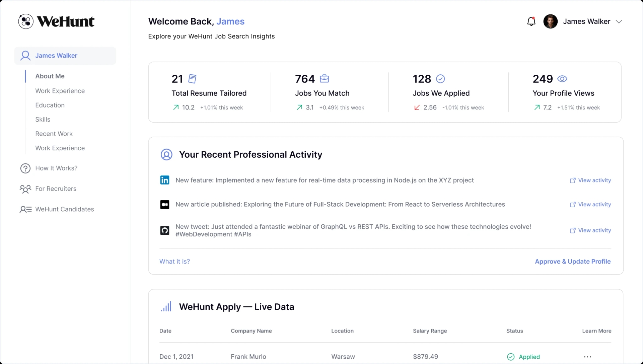Open the About Me section

(x=50, y=76)
